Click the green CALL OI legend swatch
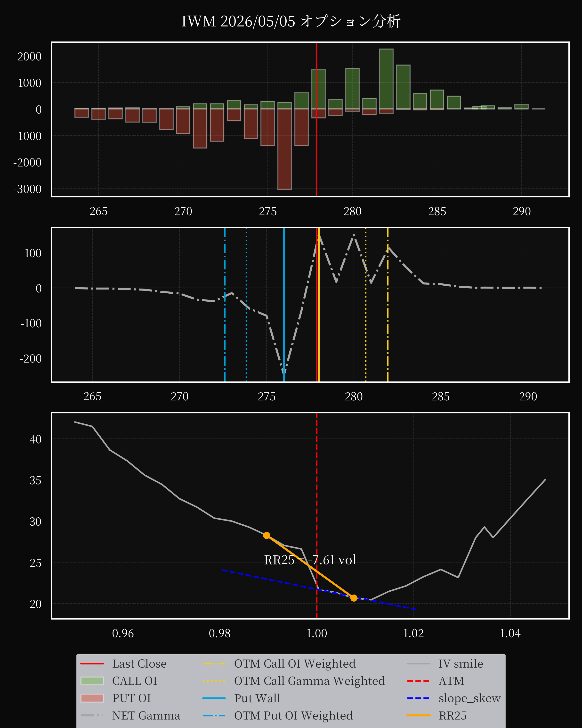 pos(92,681)
